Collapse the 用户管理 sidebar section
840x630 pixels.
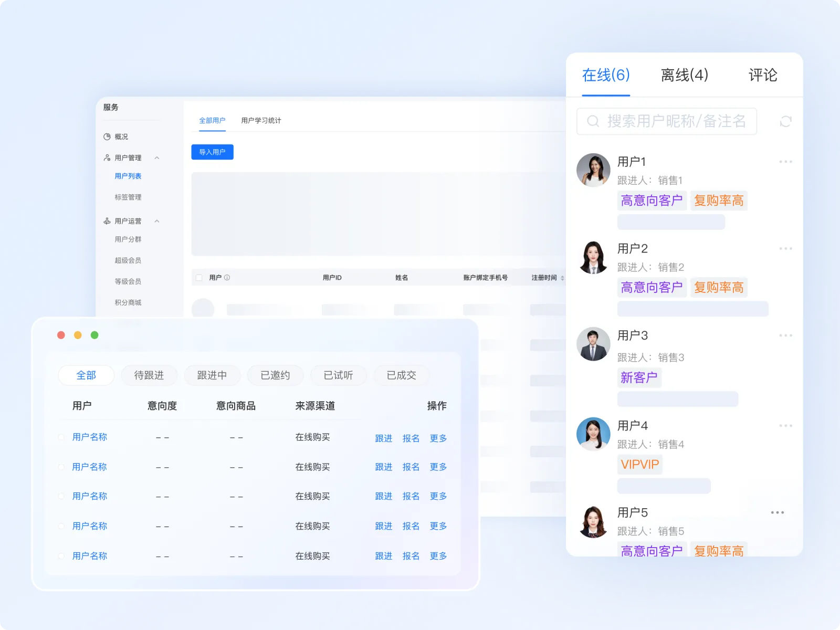click(156, 157)
